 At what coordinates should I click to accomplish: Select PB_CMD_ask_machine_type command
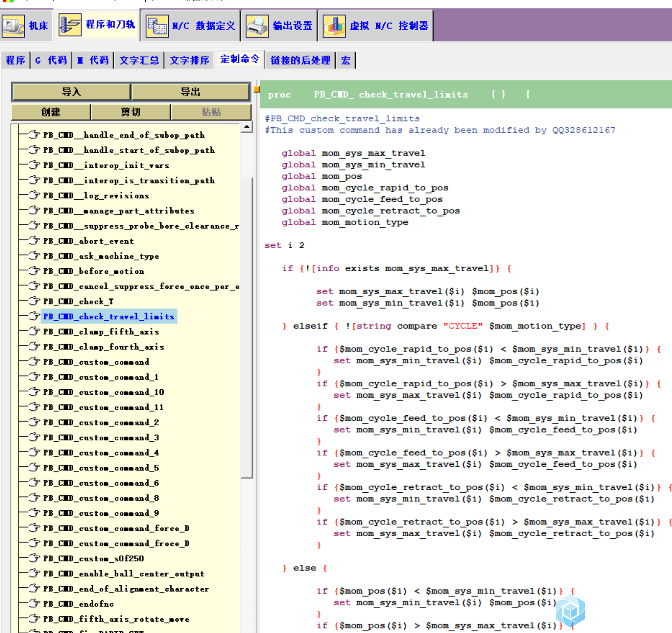click(x=101, y=256)
